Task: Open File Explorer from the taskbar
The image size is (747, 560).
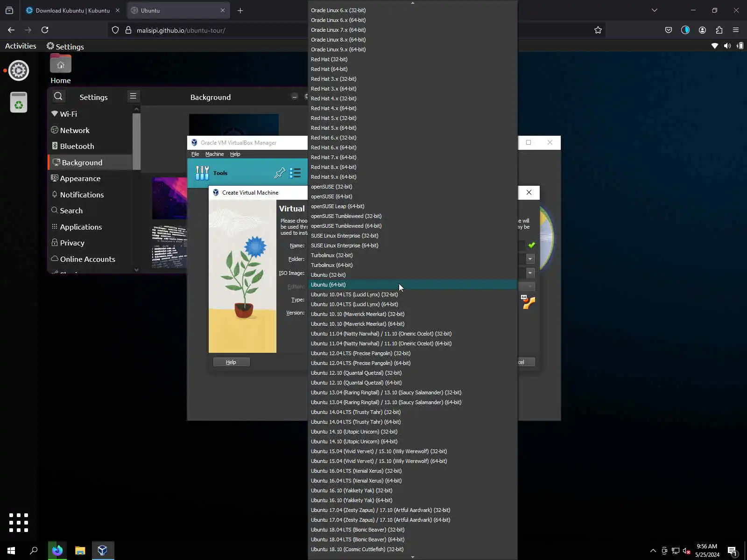Action: click(x=80, y=551)
